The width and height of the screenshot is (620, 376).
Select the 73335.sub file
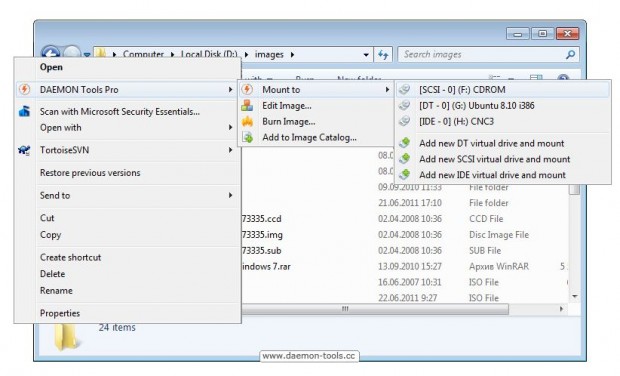[262, 250]
